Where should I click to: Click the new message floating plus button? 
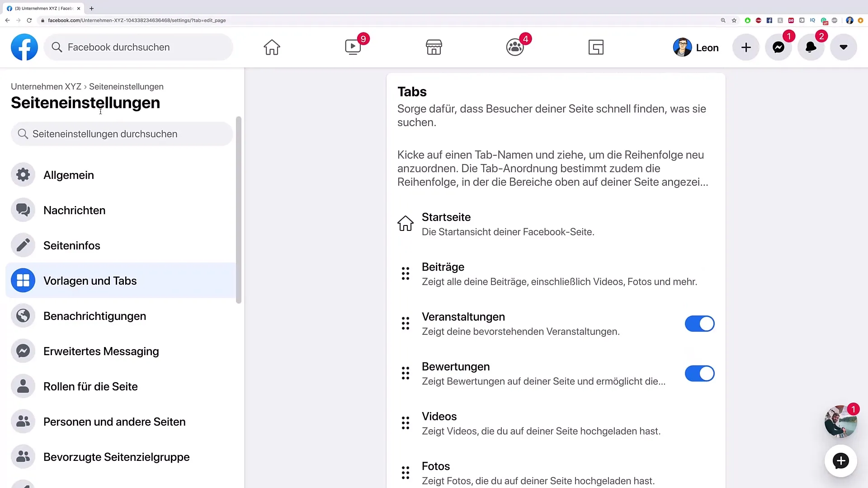841,461
